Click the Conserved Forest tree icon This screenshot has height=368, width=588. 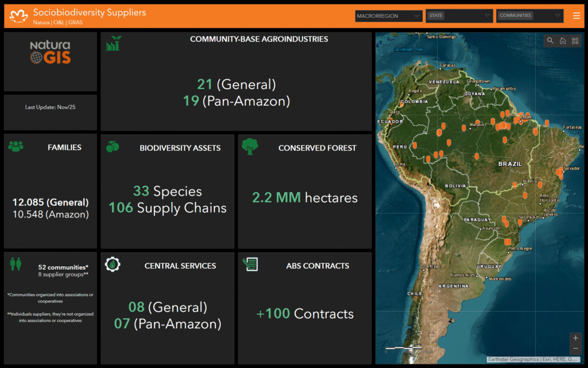pos(250,147)
